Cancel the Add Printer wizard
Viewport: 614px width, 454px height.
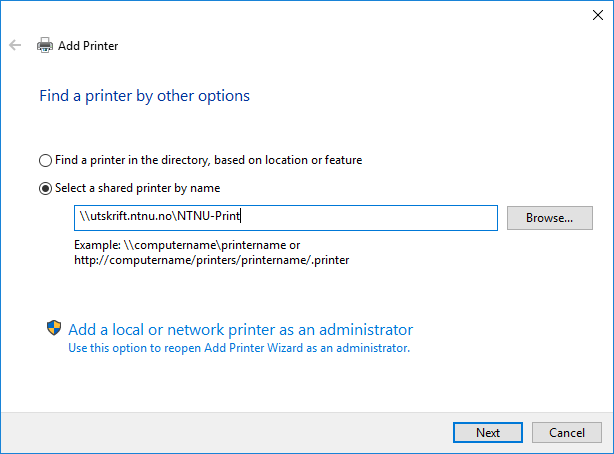click(x=567, y=432)
